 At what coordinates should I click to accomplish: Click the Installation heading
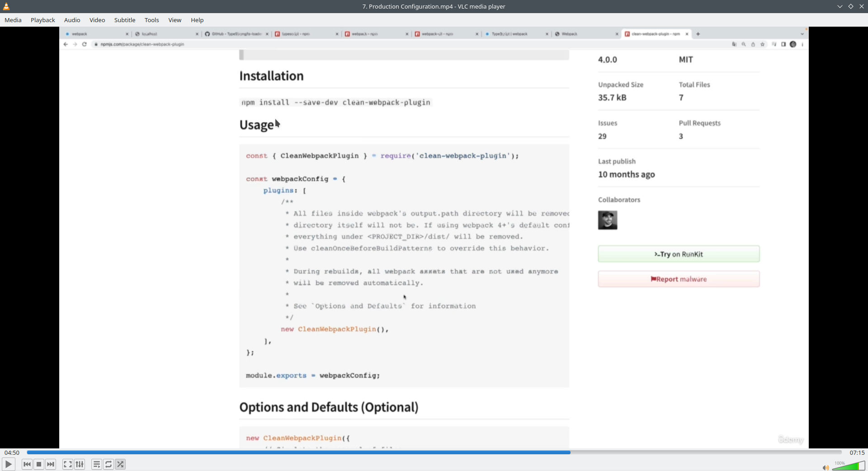[271, 76]
